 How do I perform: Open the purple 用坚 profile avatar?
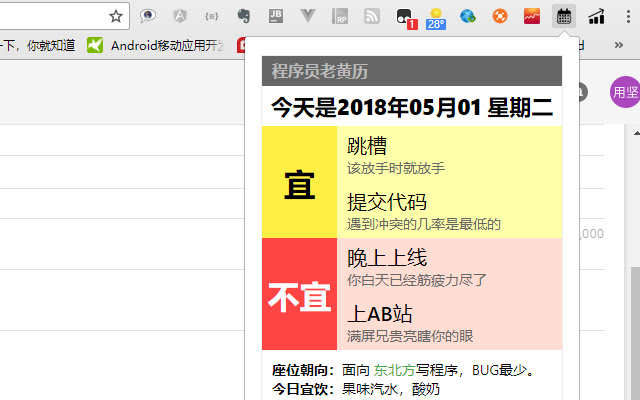click(x=625, y=92)
